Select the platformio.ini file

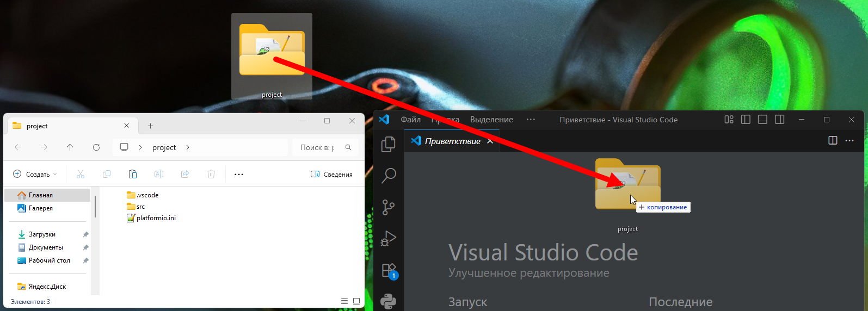[x=151, y=218]
